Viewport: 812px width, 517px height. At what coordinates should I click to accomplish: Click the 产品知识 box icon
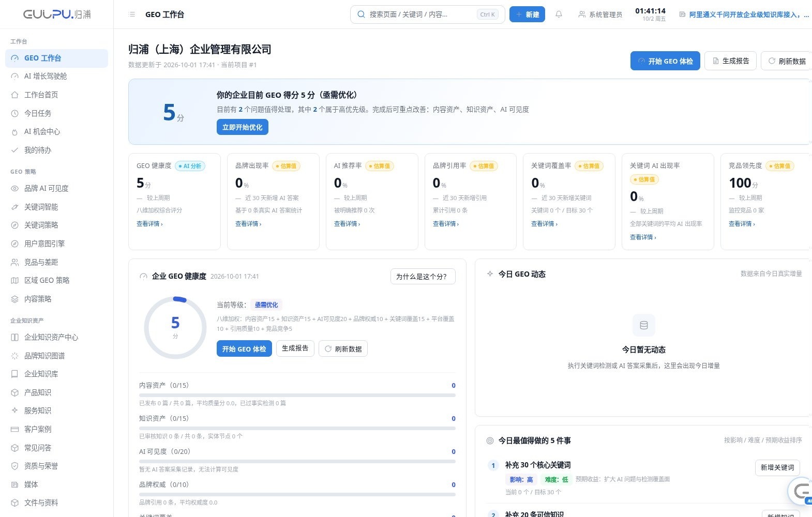pyautogui.click(x=14, y=392)
